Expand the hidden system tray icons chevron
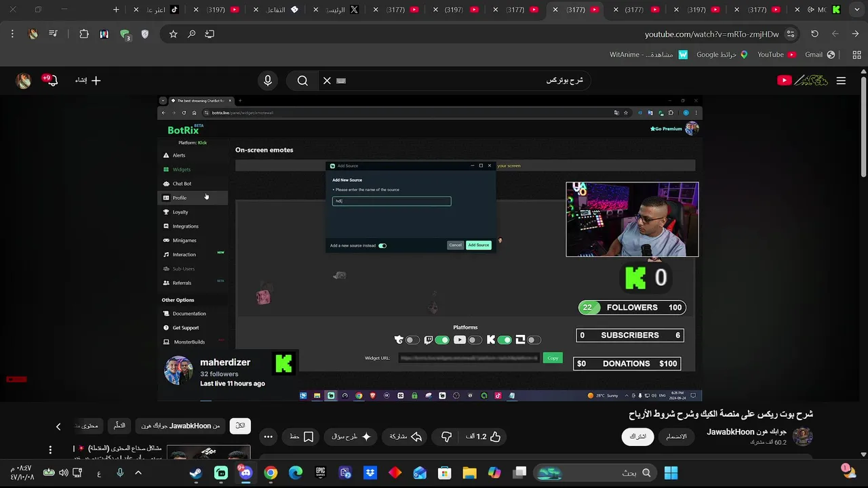 [x=138, y=473]
